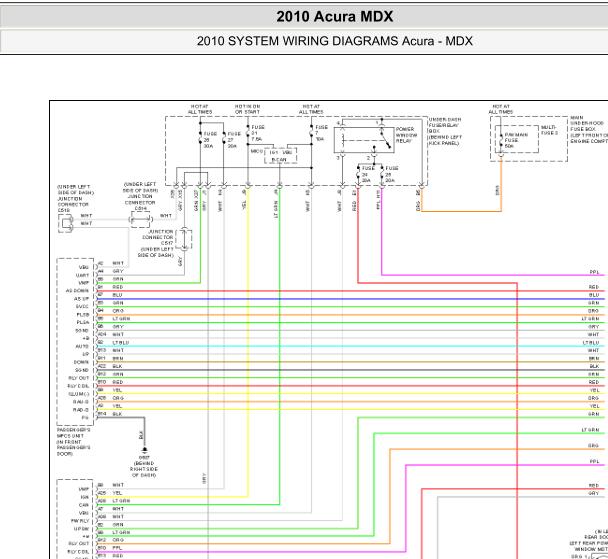
Task: Click the 5VCC pin label
Action: (x=82, y=307)
